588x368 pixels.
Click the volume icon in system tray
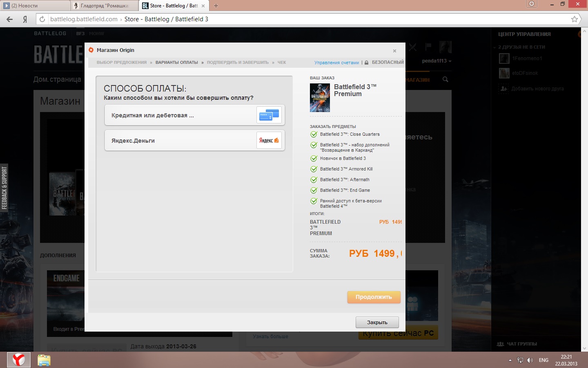[x=530, y=360]
